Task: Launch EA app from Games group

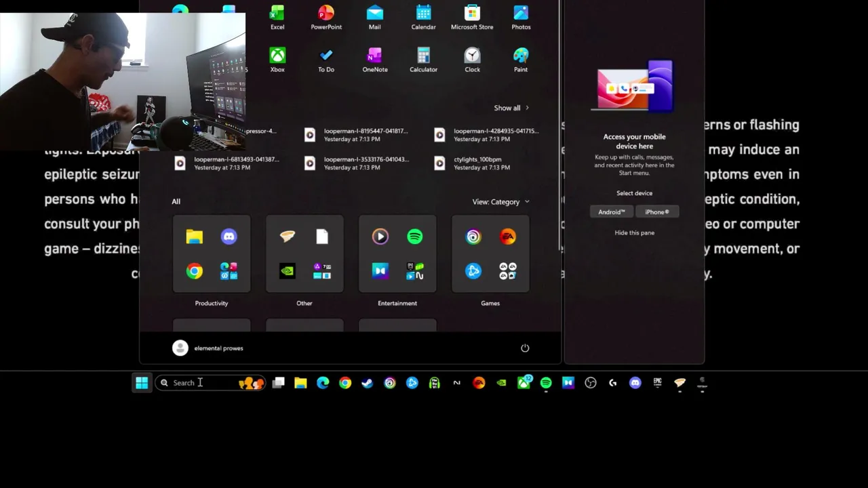Action: point(508,237)
